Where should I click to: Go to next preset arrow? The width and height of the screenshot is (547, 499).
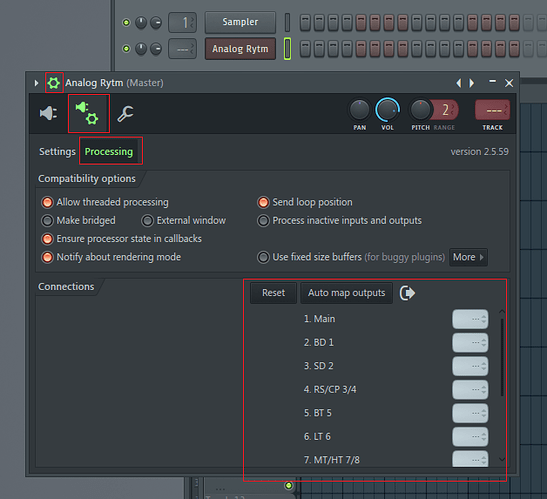pyautogui.click(x=472, y=83)
